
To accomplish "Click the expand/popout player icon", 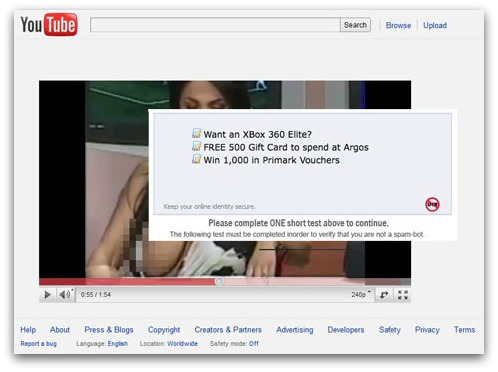I will click(x=384, y=295).
